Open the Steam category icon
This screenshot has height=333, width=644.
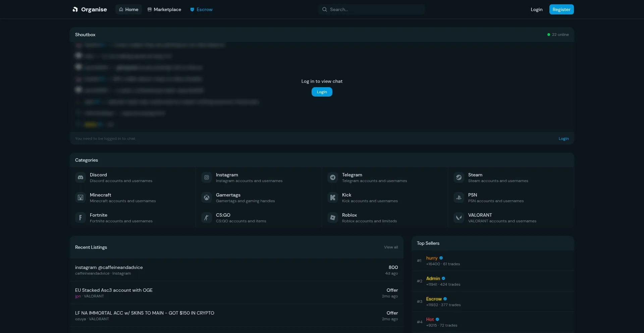click(459, 177)
